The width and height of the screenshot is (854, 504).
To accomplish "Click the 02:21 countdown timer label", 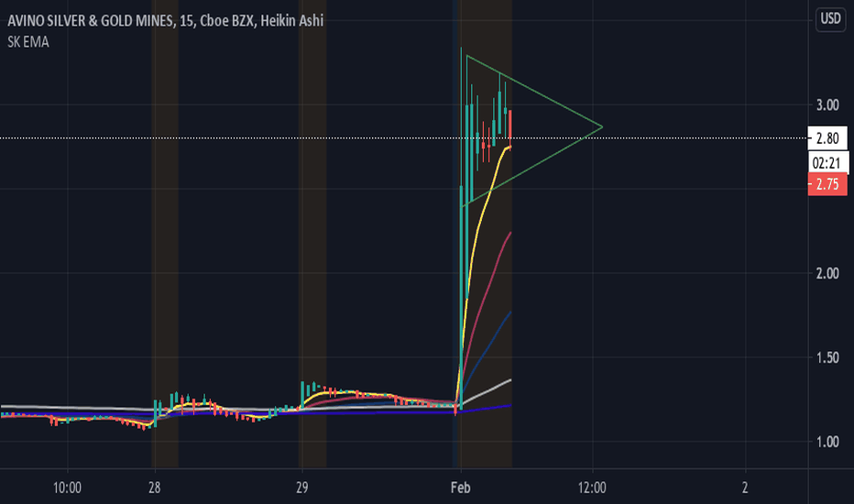I will tap(827, 162).
